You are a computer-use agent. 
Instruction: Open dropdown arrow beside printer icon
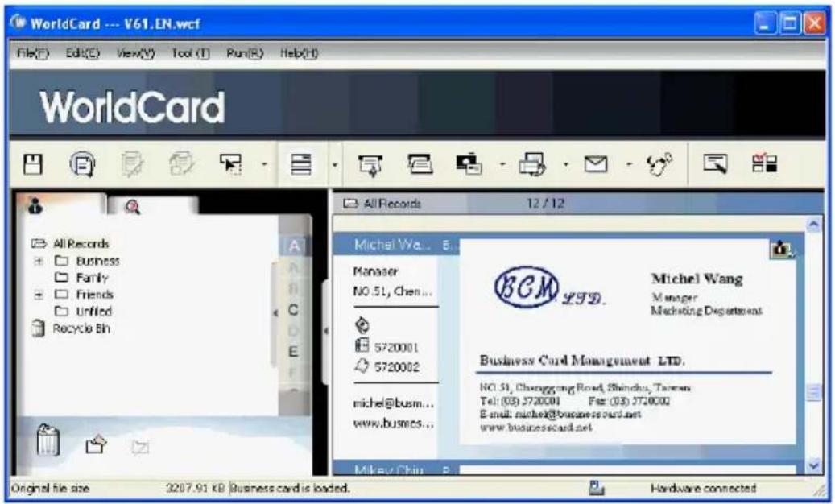pyautogui.click(x=566, y=164)
